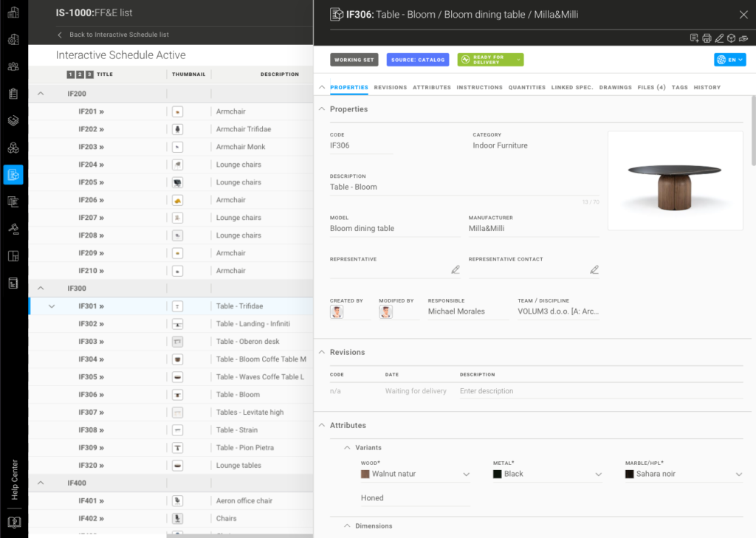The image size is (756, 538).
Task: Toggle hierarchy level 3 button in Title header
Action: click(89, 75)
